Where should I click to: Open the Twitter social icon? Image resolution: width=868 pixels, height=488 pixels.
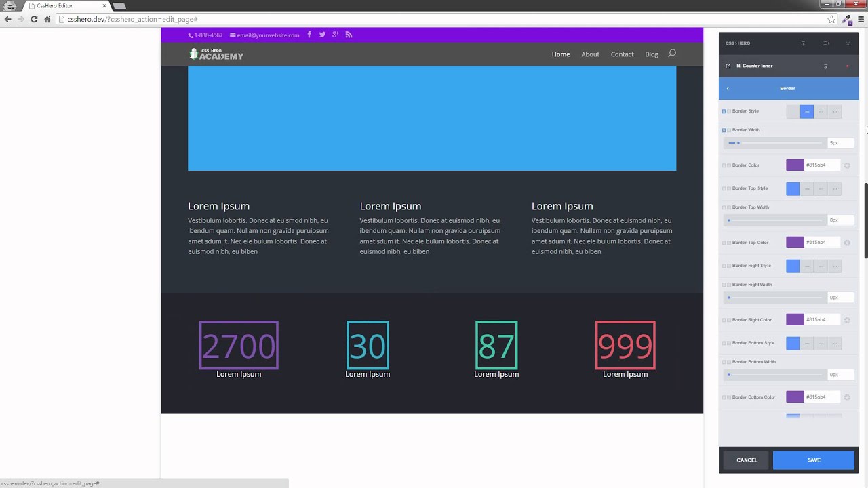coord(322,35)
